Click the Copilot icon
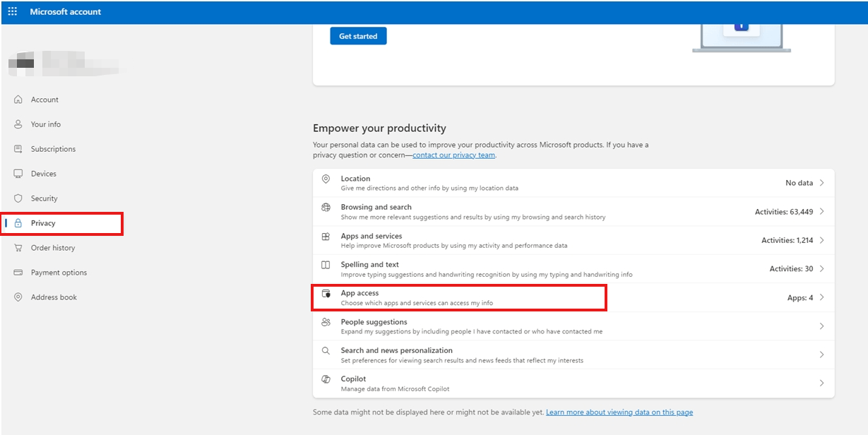This screenshot has height=435, width=868. (326, 379)
